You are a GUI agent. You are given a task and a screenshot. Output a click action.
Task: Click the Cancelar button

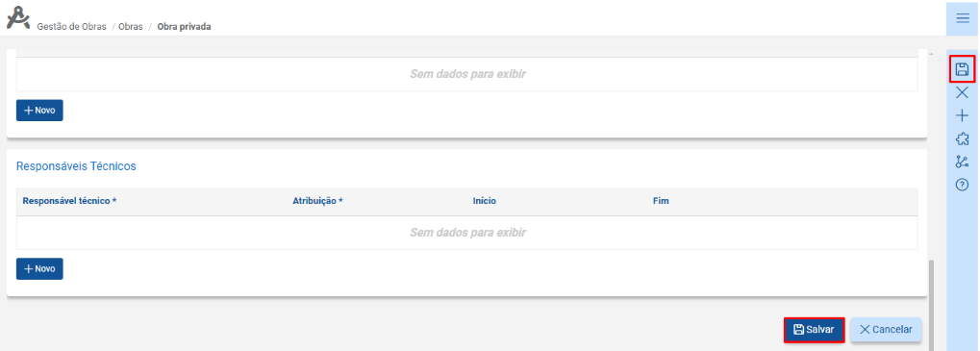tap(886, 330)
